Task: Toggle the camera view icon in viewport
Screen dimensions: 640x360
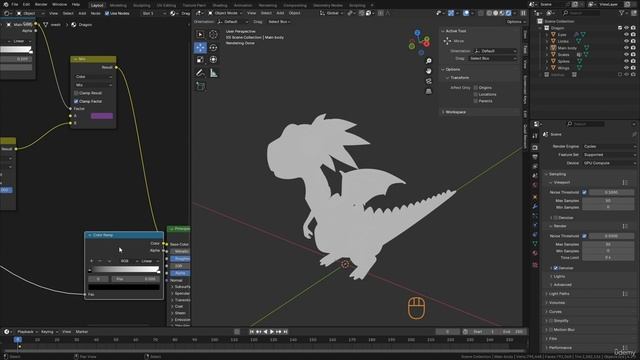Action: click(429, 81)
